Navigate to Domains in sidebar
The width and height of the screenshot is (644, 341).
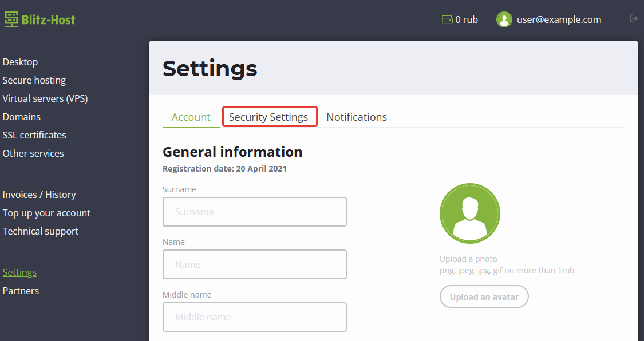[21, 117]
